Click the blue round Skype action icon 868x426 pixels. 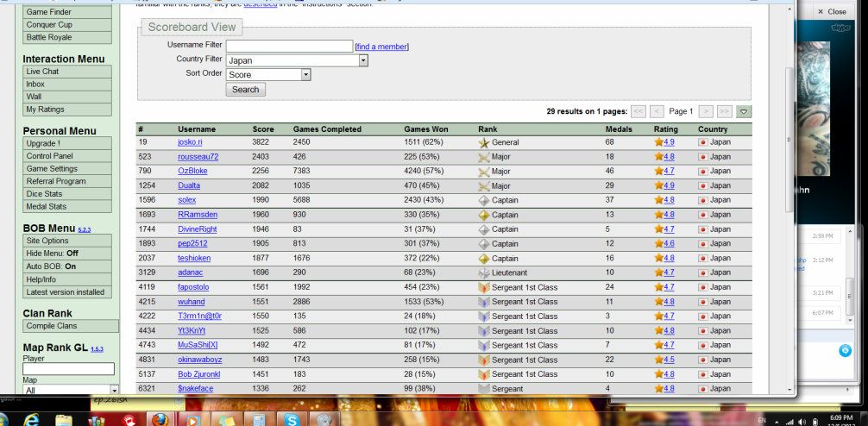(845, 350)
